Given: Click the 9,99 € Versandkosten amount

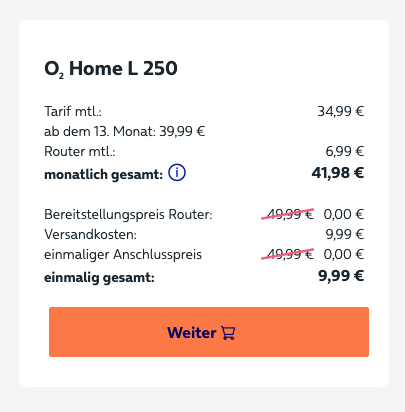Looking at the screenshot, I should [x=344, y=234].
